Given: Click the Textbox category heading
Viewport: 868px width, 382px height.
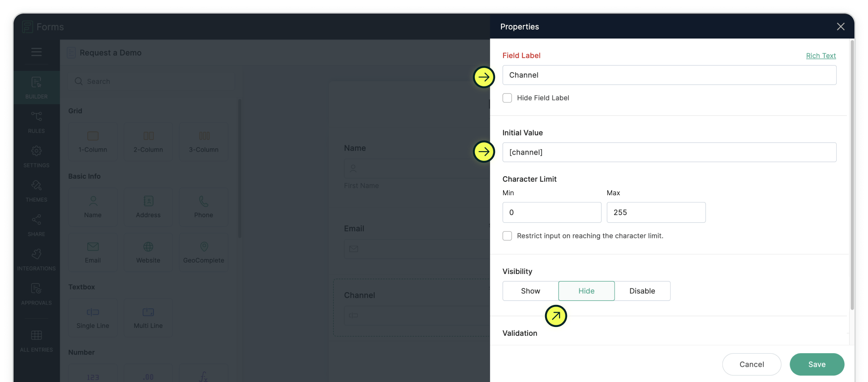Looking at the screenshot, I should (x=81, y=287).
